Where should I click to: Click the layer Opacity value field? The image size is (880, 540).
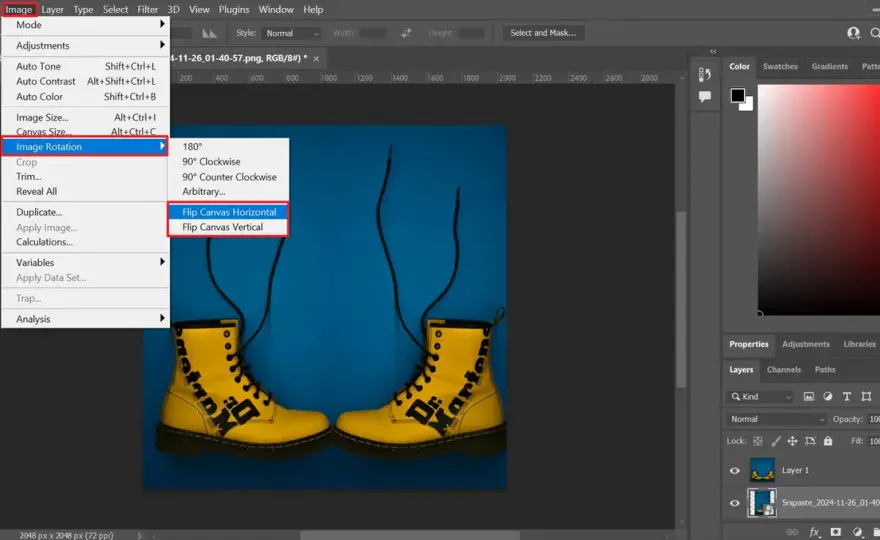[x=873, y=419]
